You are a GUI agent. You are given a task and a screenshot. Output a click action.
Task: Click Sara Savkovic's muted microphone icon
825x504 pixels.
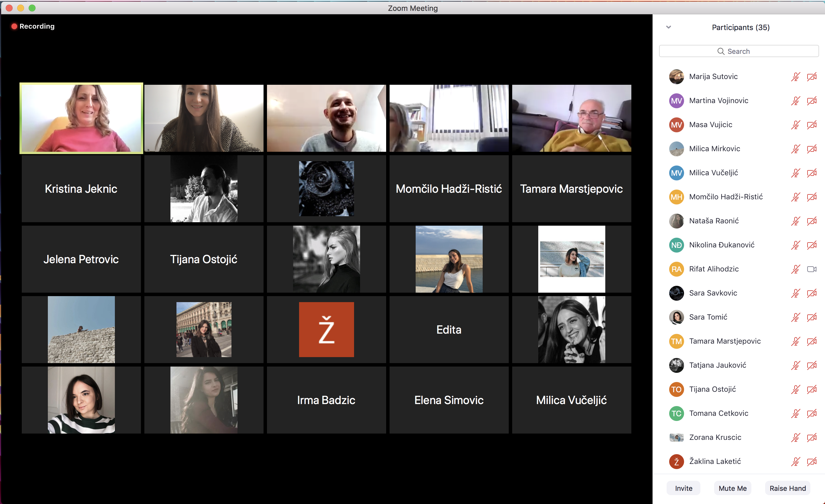[795, 293]
